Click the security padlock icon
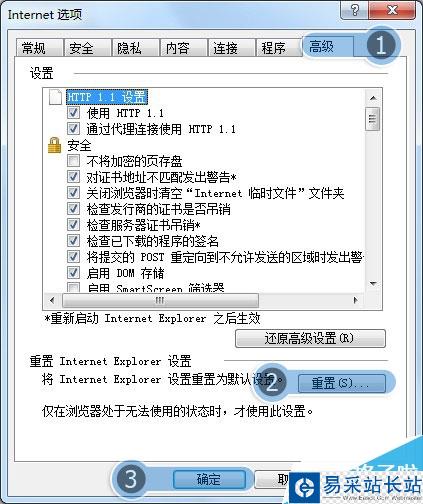 point(54,145)
